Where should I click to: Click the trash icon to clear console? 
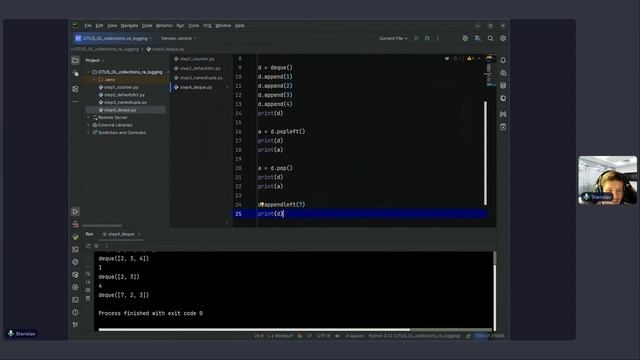click(x=88, y=299)
